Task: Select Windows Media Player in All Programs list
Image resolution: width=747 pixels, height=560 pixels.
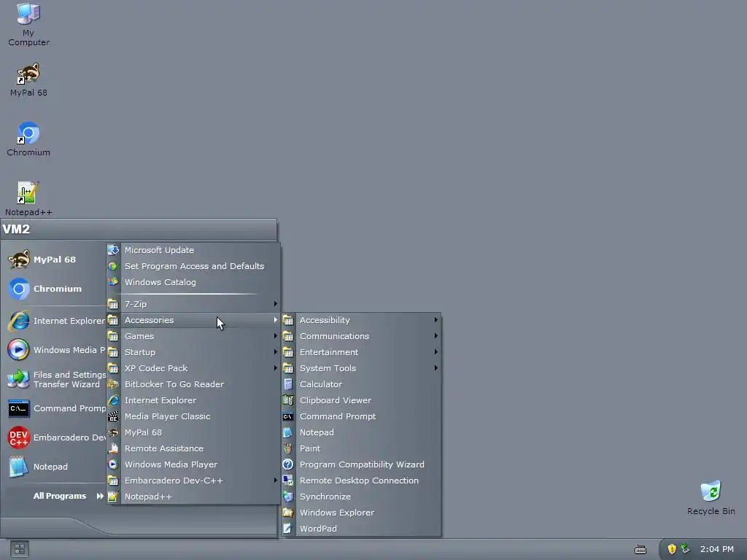Action: (x=193, y=464)
